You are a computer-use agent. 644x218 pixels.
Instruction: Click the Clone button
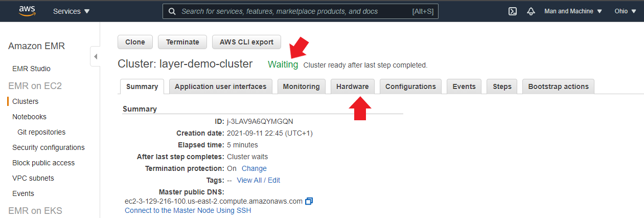(x=135, y=42)
